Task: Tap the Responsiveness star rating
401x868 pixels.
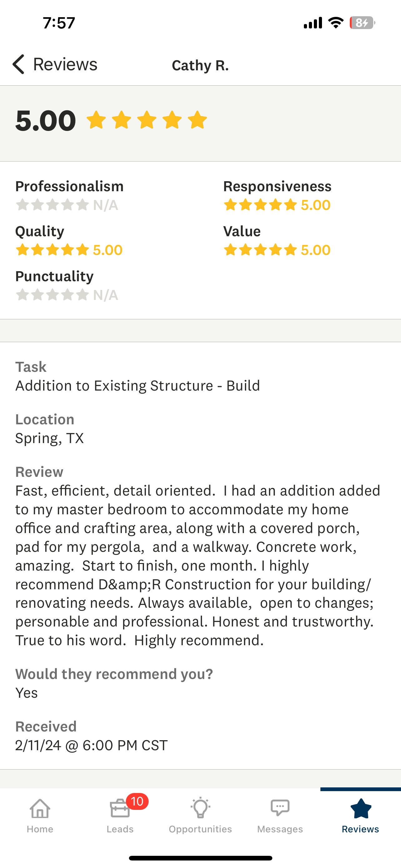Action: (260, 205)
